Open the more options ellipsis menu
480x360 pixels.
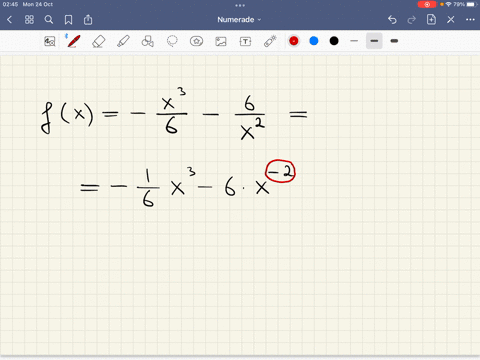click(x=470, y=20)
